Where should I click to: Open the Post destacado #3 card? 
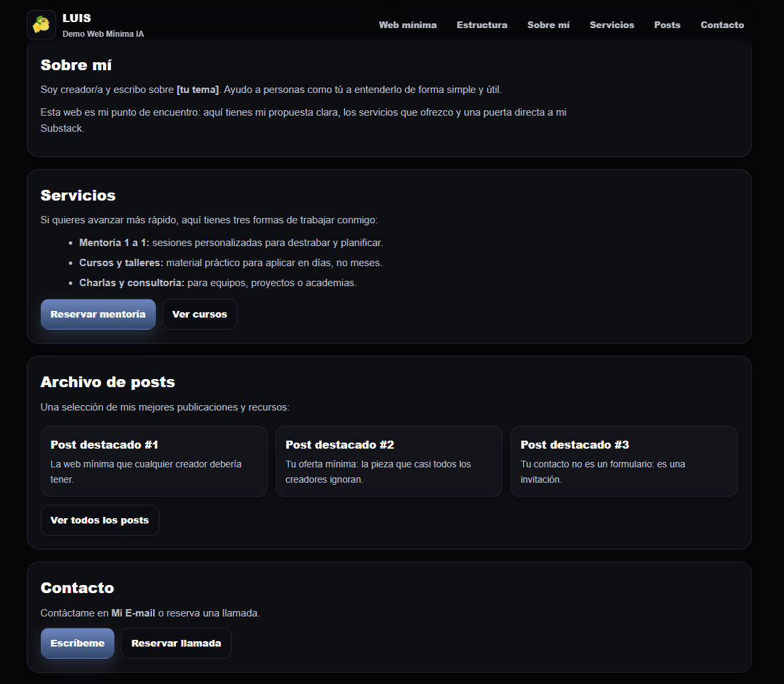point(623,461)
